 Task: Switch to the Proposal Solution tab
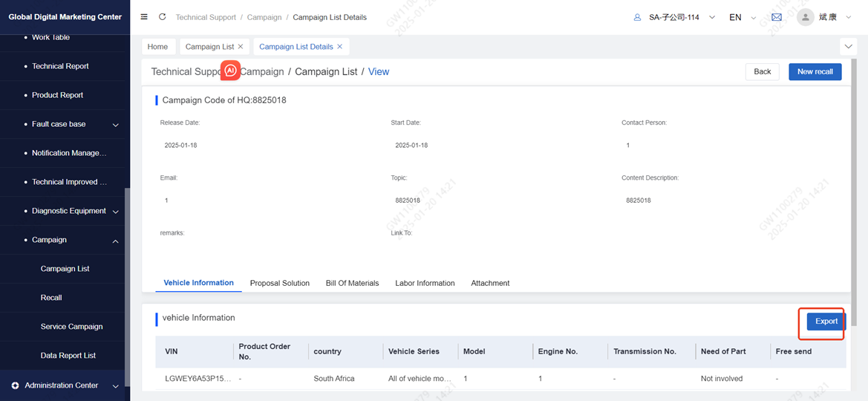pos(279,283)
